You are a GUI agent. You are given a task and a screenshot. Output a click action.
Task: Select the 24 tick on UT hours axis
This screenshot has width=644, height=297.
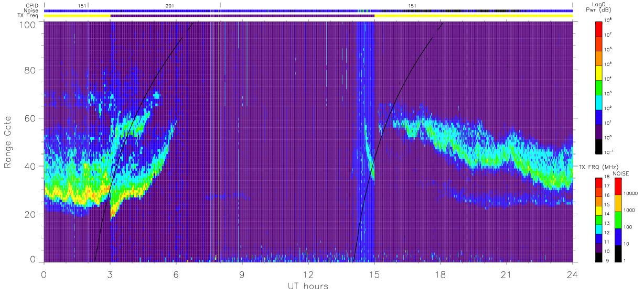(x=573, y=274)
